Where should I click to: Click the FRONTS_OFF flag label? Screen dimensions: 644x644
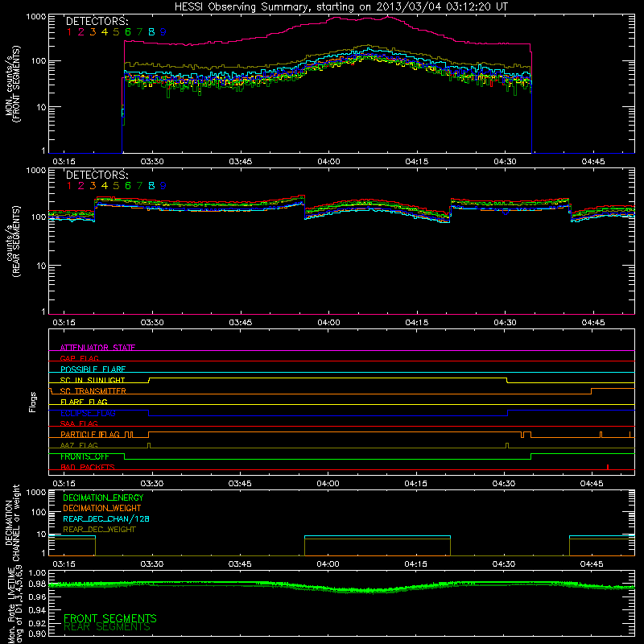click(x=85, y=456)
